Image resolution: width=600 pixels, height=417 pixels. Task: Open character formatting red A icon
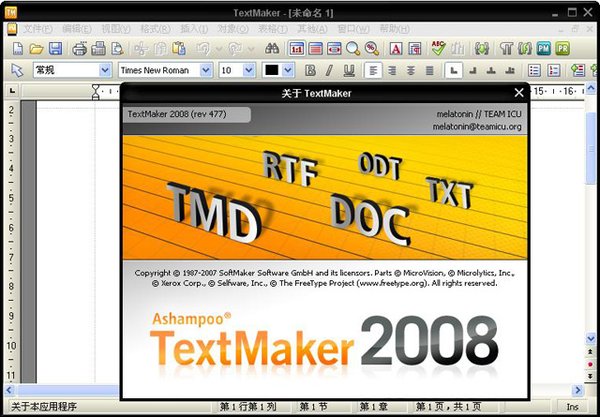[x=396, y=49]
